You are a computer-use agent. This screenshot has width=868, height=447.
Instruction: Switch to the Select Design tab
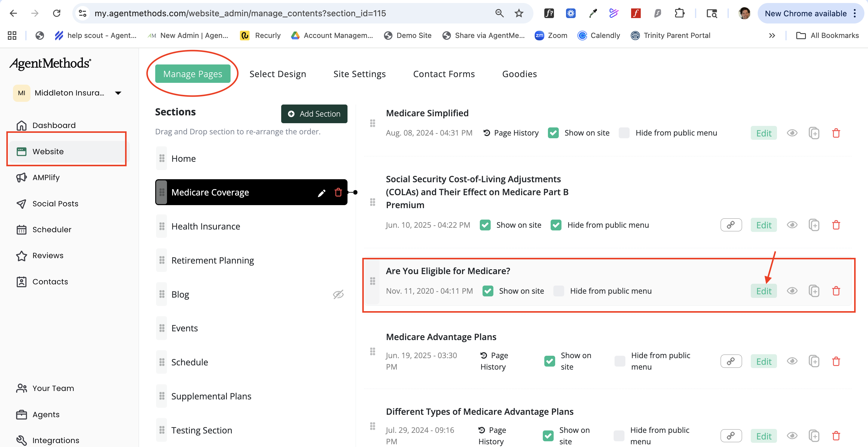point(278,74)
